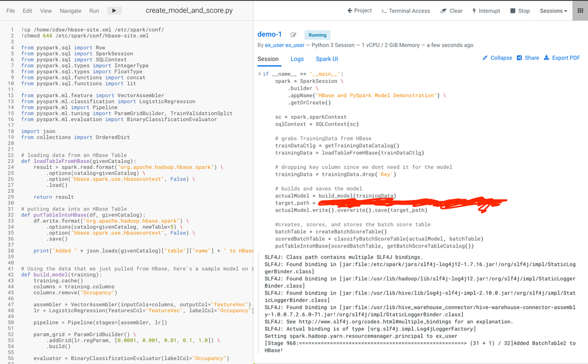Click 'trainingData = trainingData.drop('Key')' in session

click(x=335, y=174)
